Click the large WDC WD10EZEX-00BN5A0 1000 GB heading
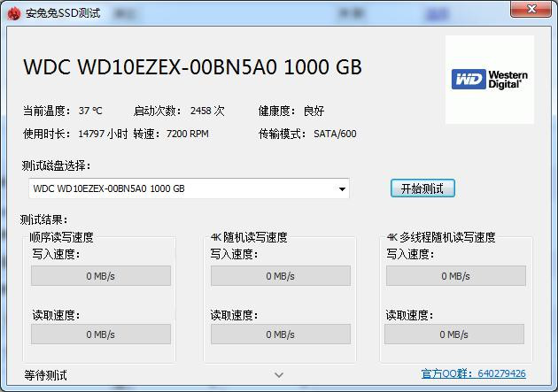Image resolution: width=558 pixels, height=392 pixels. pyautogui.click(x=192, y=67)
